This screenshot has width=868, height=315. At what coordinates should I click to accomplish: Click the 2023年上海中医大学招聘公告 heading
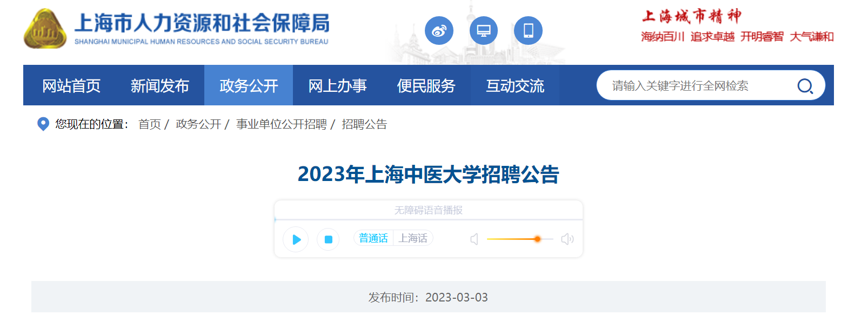(x=429, y=175)
